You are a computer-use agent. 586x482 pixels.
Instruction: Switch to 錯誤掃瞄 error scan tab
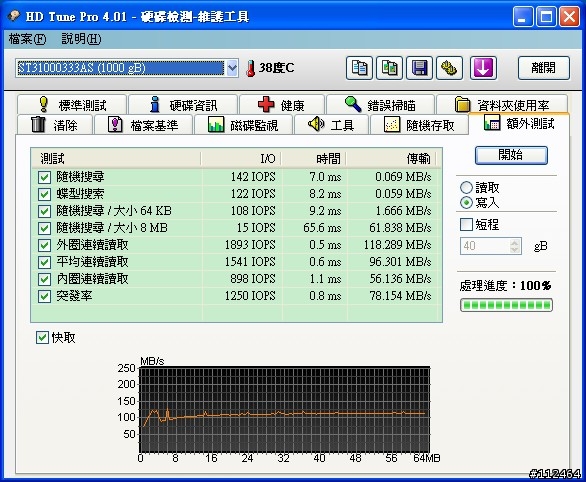(380, 105)
